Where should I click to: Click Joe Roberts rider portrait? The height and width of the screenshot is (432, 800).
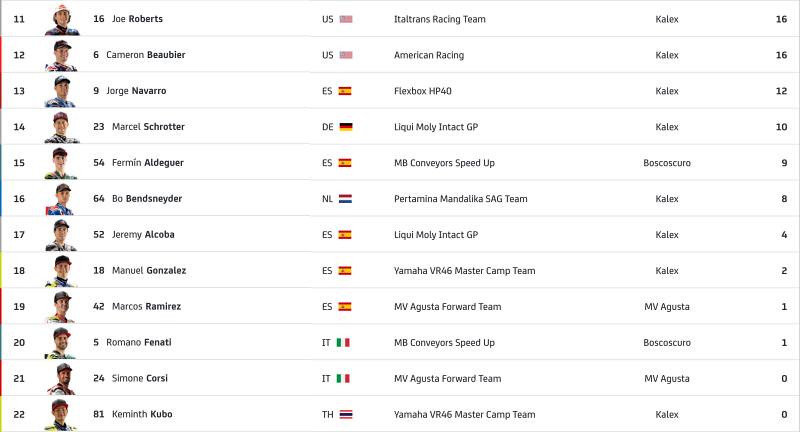coord(62,19)
